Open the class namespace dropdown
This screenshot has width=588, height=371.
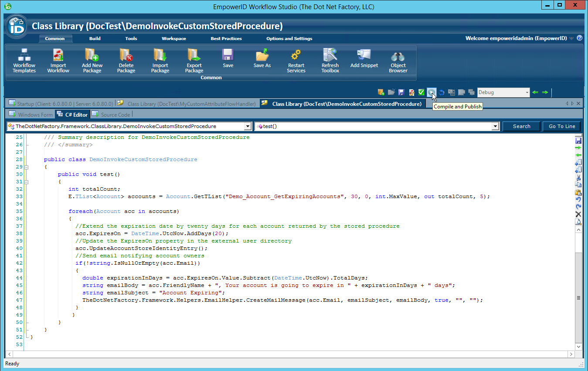[x=248, y=126]
